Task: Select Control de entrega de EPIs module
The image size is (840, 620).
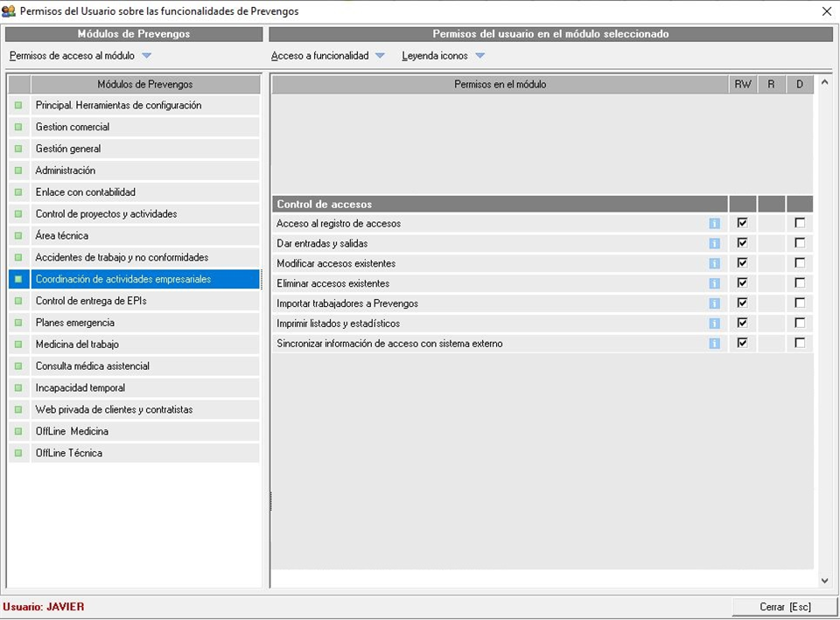Action: point(91,301)
